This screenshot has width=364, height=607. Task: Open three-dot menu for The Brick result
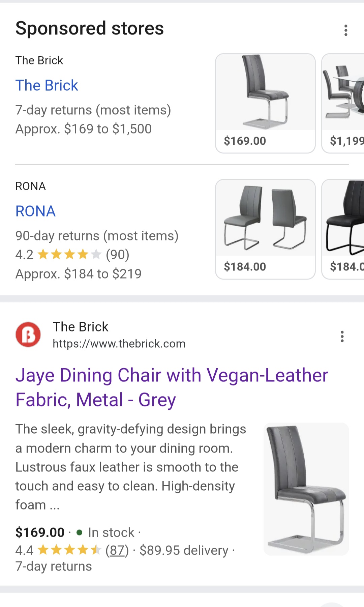(342, 337)
